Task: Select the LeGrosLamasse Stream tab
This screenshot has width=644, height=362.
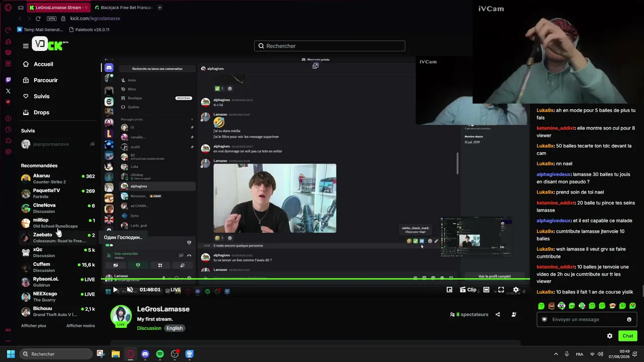Action: pyautogui.click(x=58, y=8)
